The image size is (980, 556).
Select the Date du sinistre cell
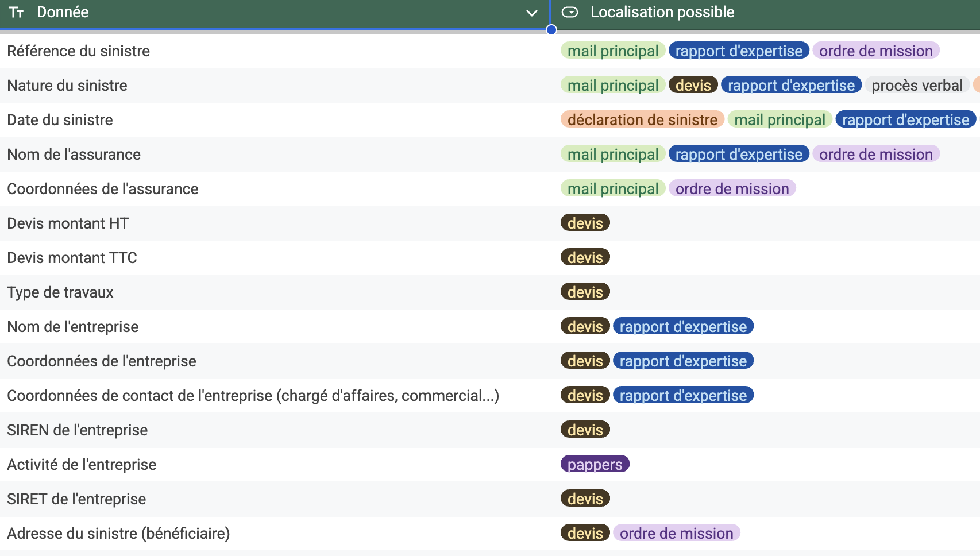tap(60, 120)
